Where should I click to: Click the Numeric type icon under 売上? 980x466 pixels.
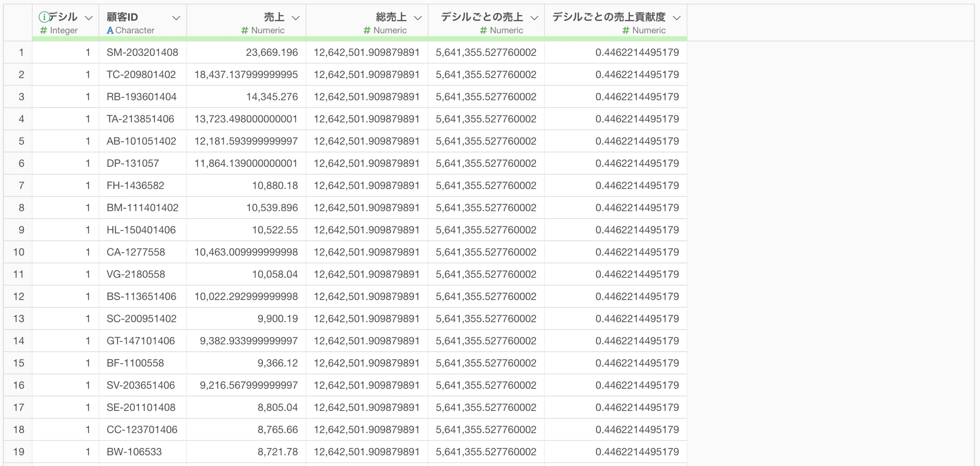tap(245, 30)
